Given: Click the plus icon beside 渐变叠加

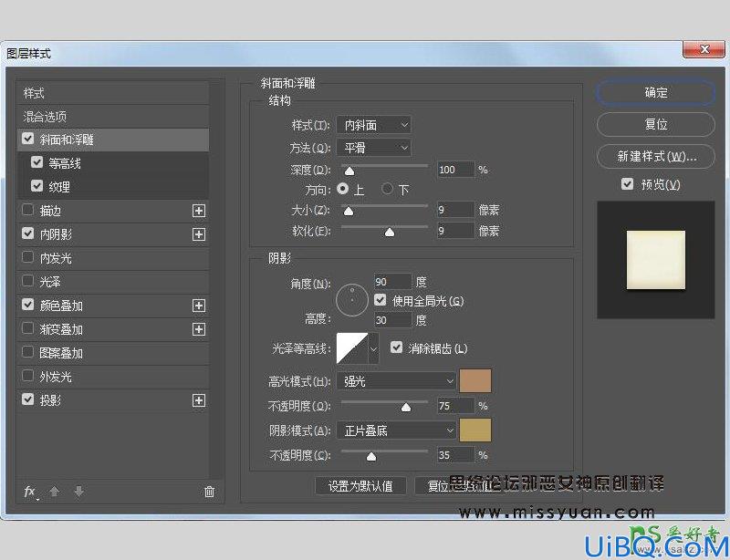Looking at the screenshot, I should 199,329.
